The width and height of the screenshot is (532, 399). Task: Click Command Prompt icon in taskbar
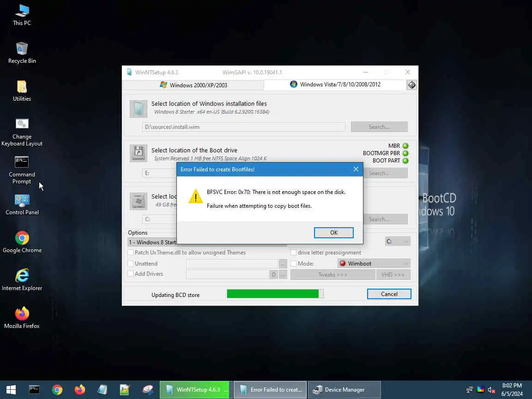pos(34,390)
